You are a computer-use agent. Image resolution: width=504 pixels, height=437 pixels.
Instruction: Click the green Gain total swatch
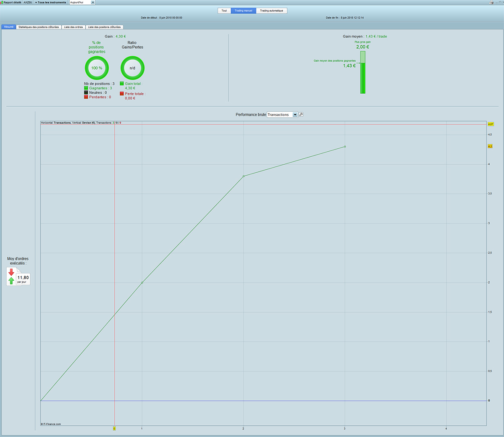pos(122,84)
